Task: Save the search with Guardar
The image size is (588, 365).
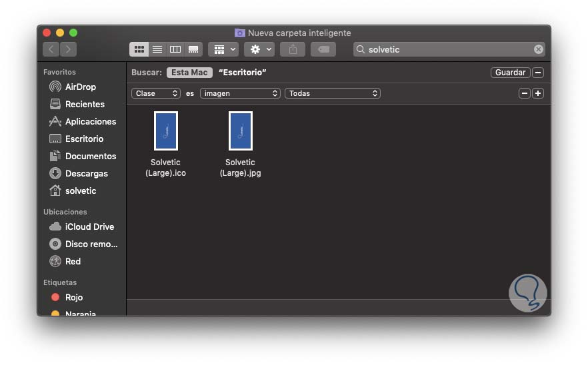Action: tap(510, 73)
